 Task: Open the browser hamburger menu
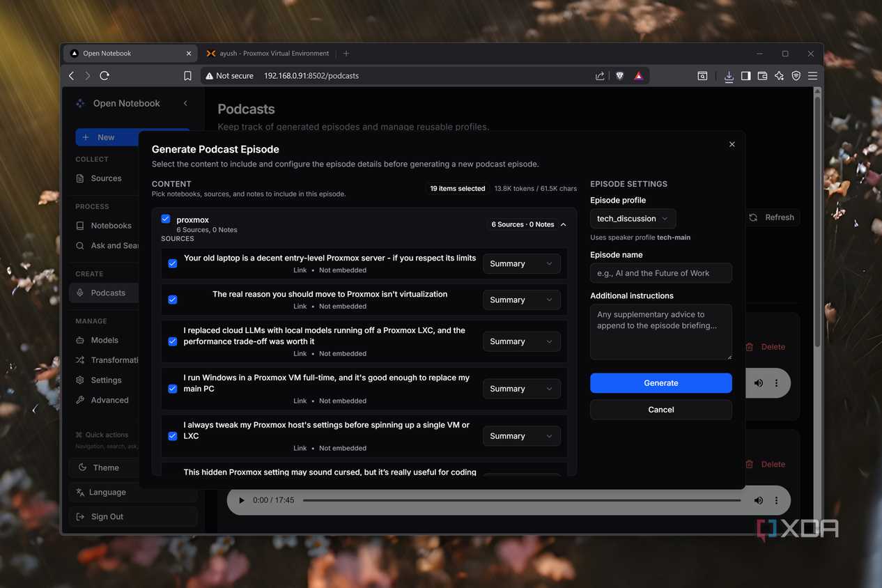click(x=812, y=76)
